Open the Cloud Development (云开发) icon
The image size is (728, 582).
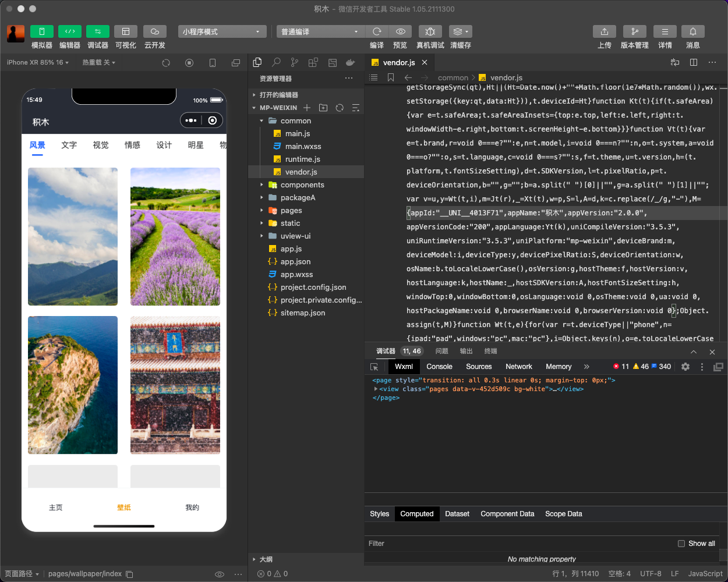(x=154, y=31)
